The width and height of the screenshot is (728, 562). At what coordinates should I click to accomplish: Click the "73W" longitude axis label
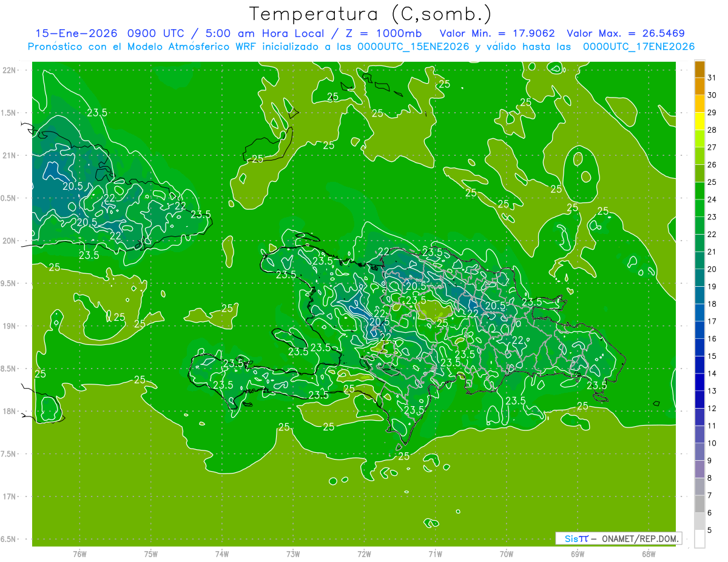[293, 554]
